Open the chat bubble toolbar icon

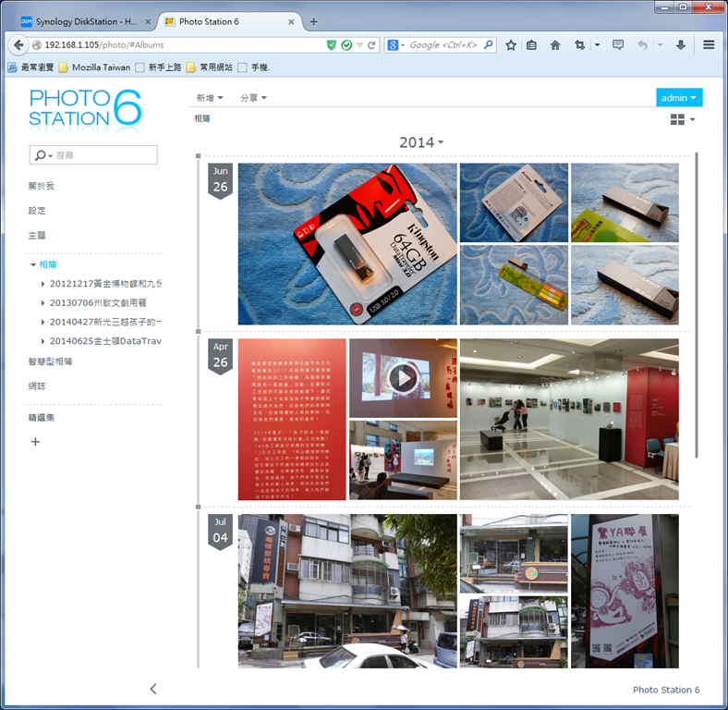pyautogui.click(x=618, y=45)
